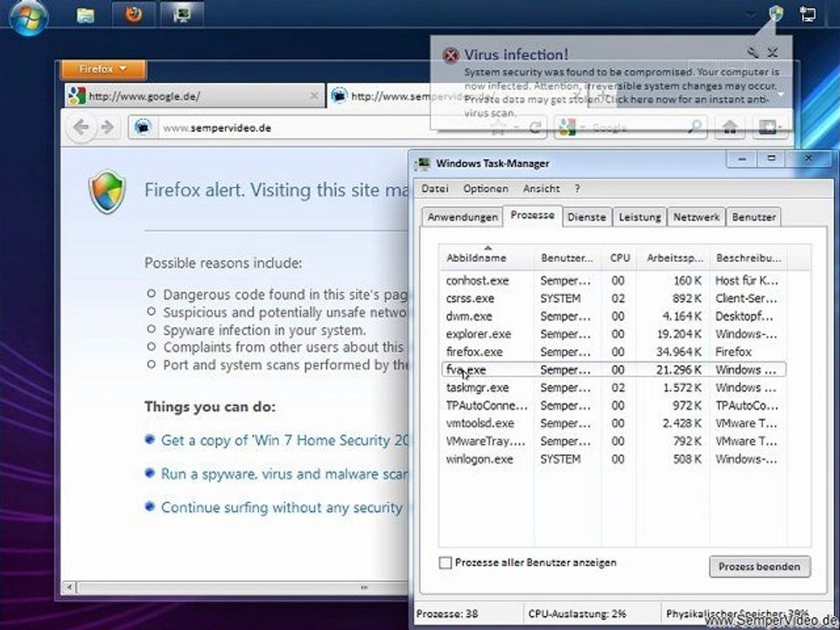Click the shield icon on Firefox alert page
Viewport: 840px width, 630px height.
point(107,192)
